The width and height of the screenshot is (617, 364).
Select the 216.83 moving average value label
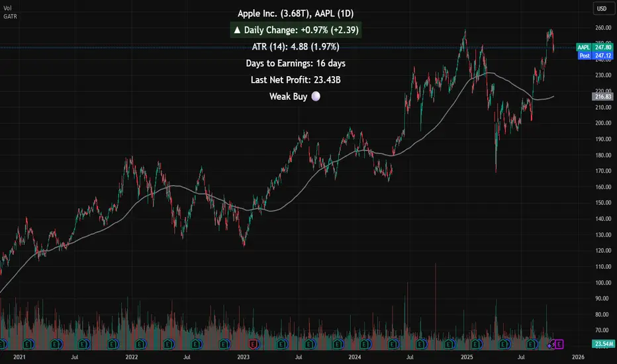pos(602,97)
